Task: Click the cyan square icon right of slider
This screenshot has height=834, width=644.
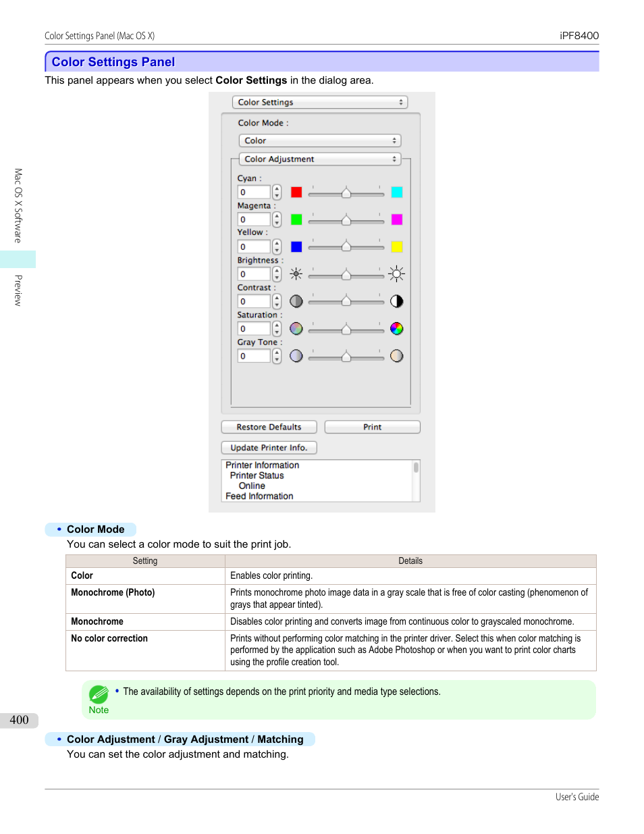Action: coord(396,192)
